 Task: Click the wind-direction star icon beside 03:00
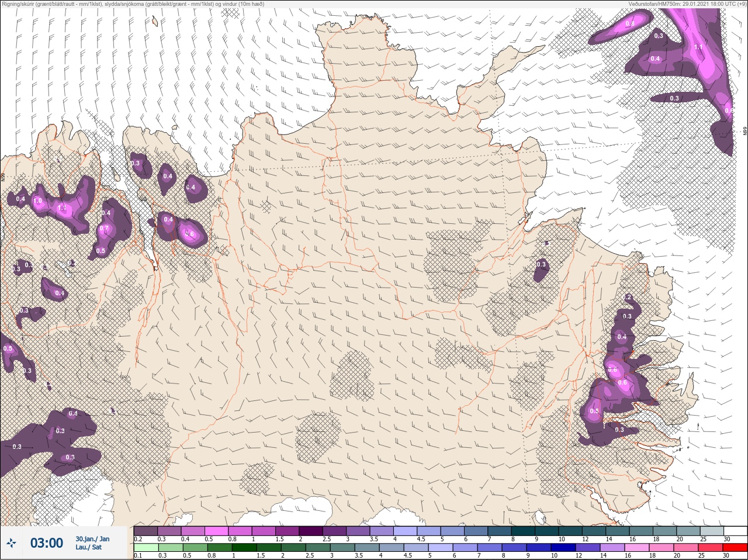pos(11,544)
